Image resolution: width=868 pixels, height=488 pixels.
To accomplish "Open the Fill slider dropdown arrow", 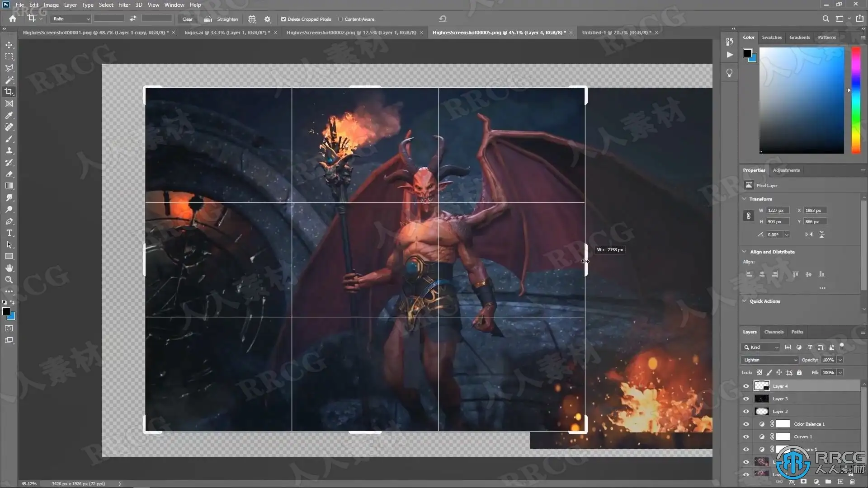I will pyautogui.click(x=840, y=372).
